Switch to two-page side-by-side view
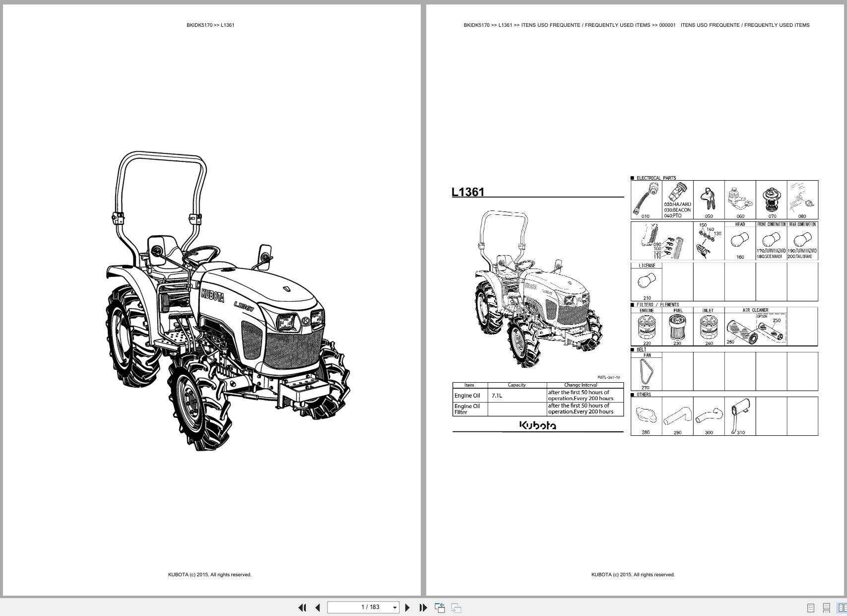 pos(842,608)
